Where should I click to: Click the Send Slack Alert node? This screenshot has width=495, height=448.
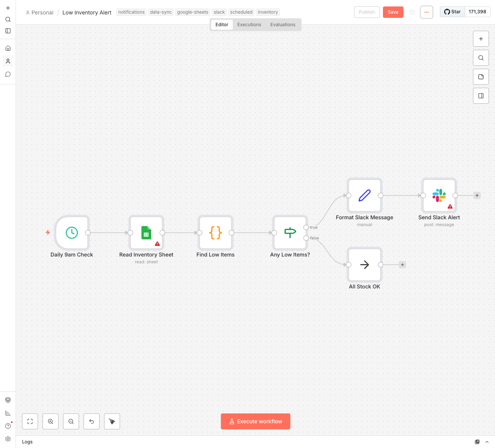pyautogui.click(x=439, y=195)
